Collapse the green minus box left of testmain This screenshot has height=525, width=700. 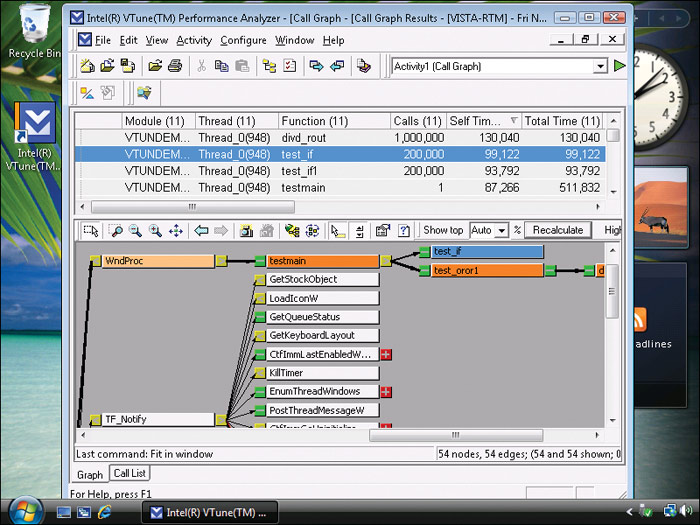point(260,261)
